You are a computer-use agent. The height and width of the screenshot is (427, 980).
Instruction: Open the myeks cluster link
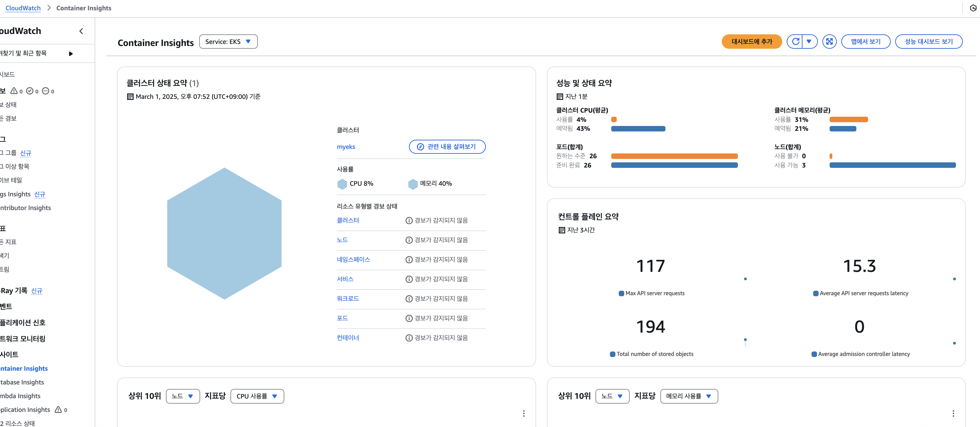pyautogui.click(x=346, y=147)
